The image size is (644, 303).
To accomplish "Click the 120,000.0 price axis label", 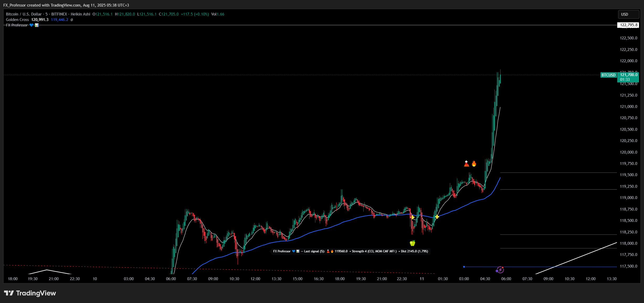I will 629,152.
